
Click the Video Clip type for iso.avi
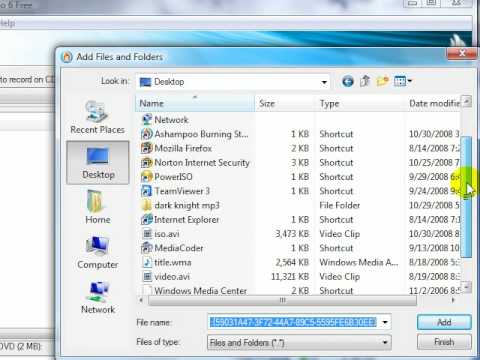click(x=340, y=234)
